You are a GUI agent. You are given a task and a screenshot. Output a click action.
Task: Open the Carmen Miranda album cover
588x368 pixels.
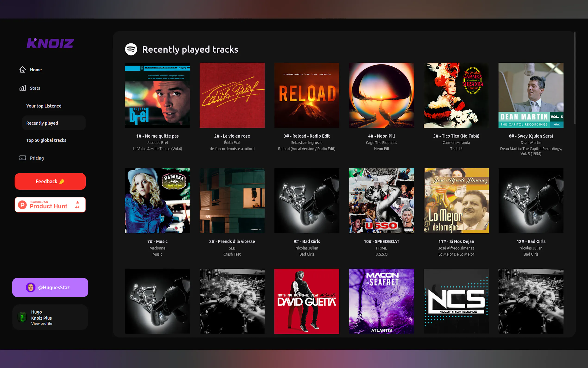pos(456,95)
